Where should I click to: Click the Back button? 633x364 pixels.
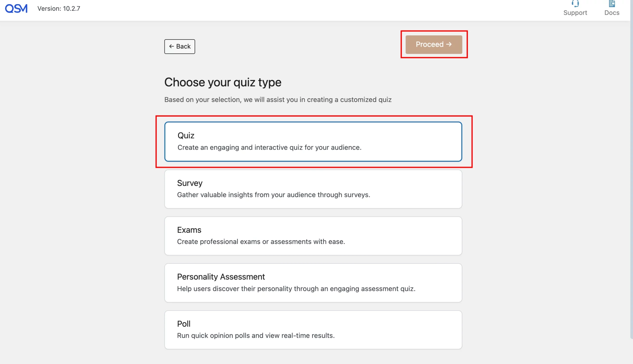[179, 46]
